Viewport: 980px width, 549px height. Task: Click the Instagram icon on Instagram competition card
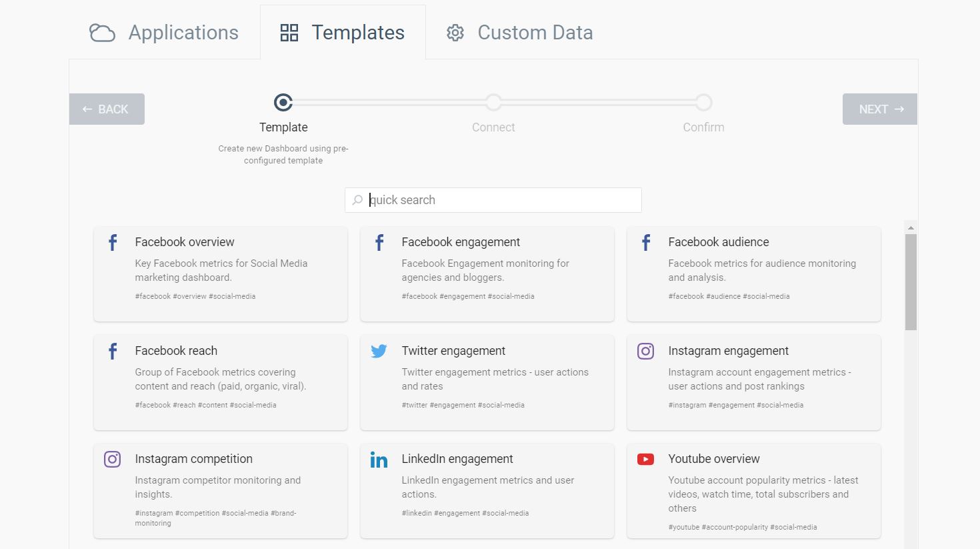(x=112, y=459)
